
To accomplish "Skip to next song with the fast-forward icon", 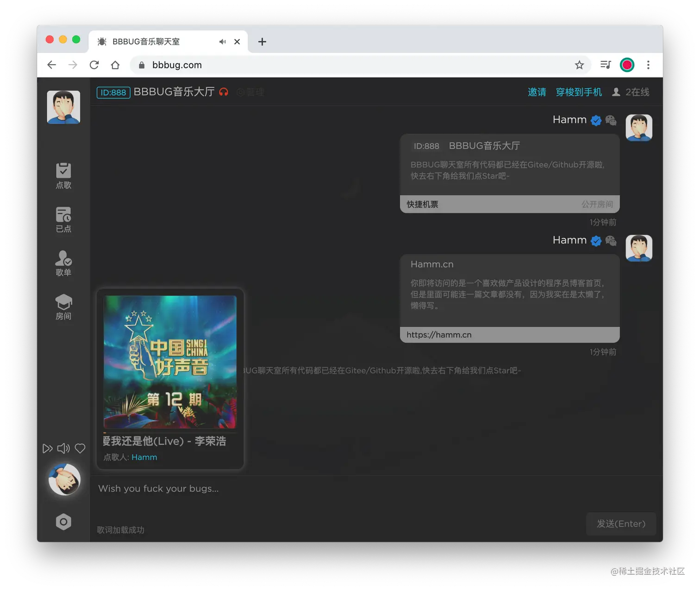I will point(47,448).
